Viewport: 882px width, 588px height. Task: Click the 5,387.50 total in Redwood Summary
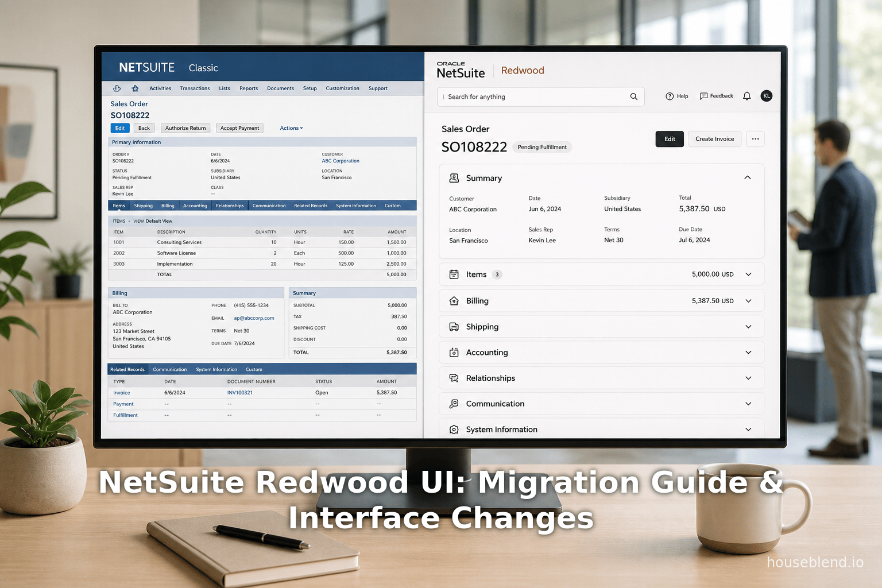[x=694, y=209]
